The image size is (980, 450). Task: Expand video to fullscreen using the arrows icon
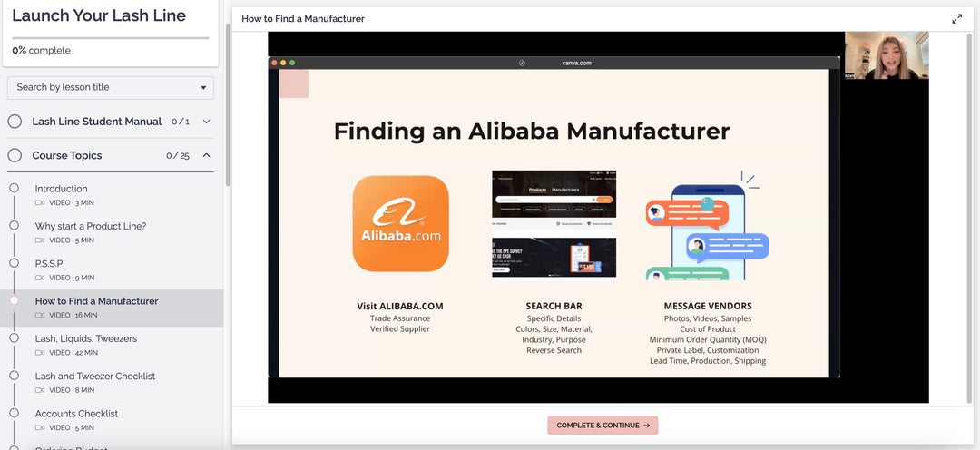coord(956,18)
